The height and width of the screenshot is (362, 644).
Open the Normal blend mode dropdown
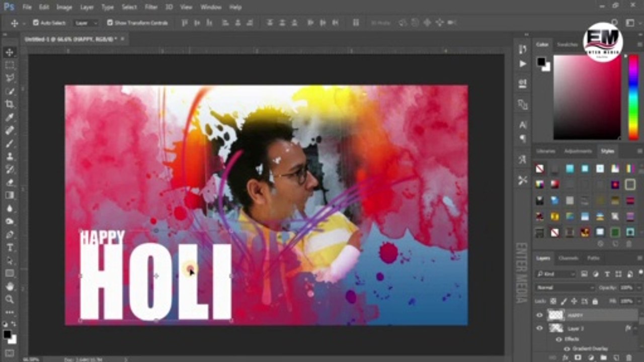pyautogui.click(x=566, y=288)
